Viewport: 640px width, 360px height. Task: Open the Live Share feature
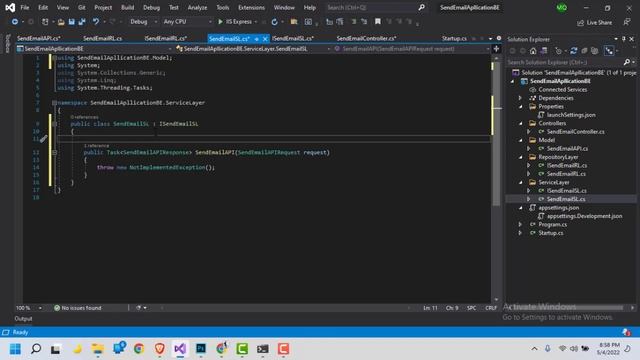click(594, 22)
